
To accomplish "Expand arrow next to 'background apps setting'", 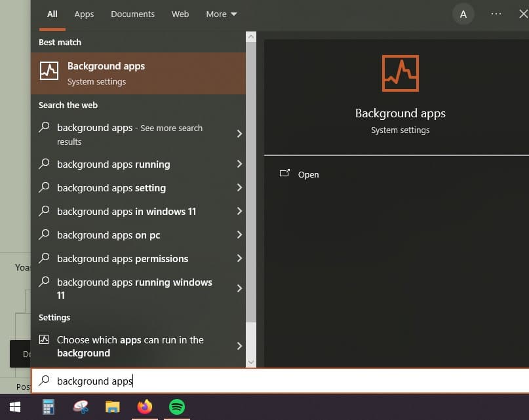I will (239, 187).
